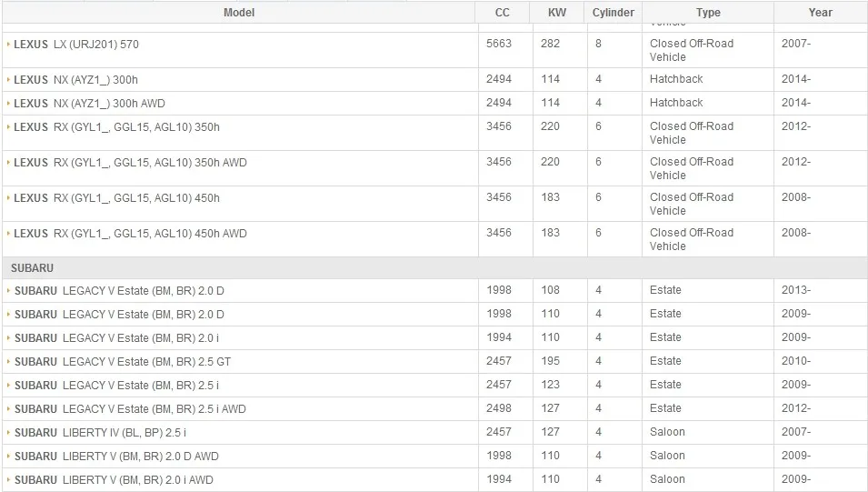Click year 2013- in Legacy 2.0 D row
The width and height of the screenshot is (868, 492).
coord(796,290)
